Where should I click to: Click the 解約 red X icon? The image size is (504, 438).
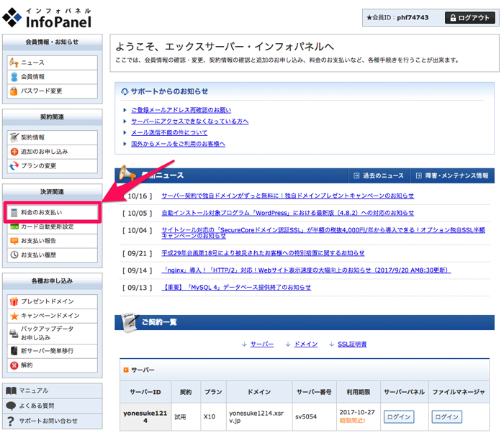coord(14,365)
